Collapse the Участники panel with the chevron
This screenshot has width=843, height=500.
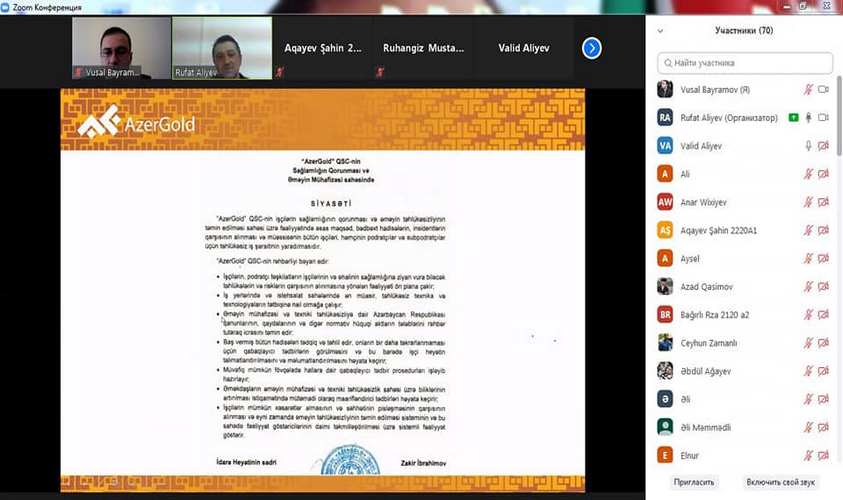click(660, 31)
